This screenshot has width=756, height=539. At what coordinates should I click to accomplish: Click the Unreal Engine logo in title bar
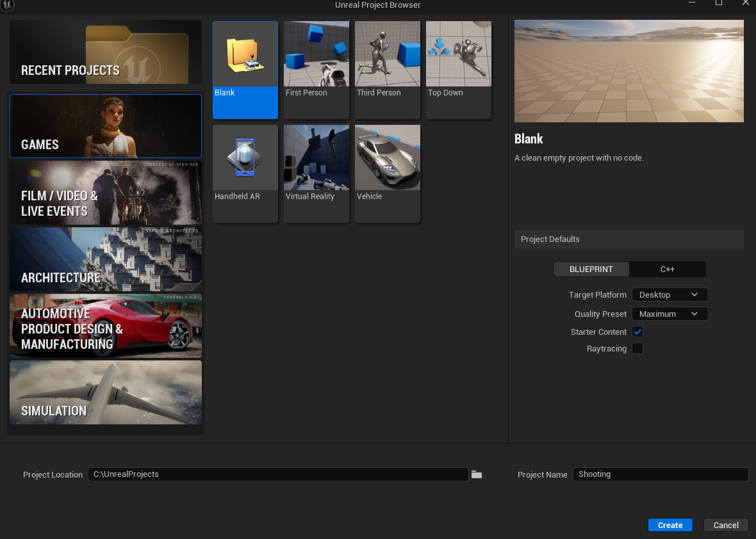pos(7,5)
